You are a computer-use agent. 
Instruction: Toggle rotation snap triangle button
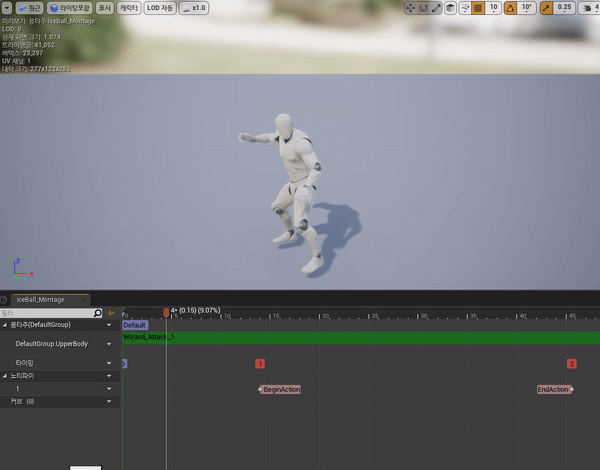pos(510,8)
